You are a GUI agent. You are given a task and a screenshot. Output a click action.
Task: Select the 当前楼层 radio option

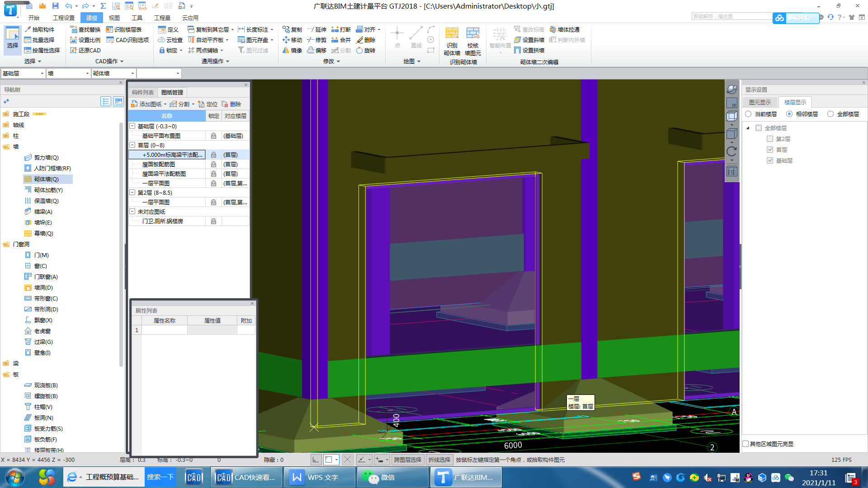coord(748,114)
